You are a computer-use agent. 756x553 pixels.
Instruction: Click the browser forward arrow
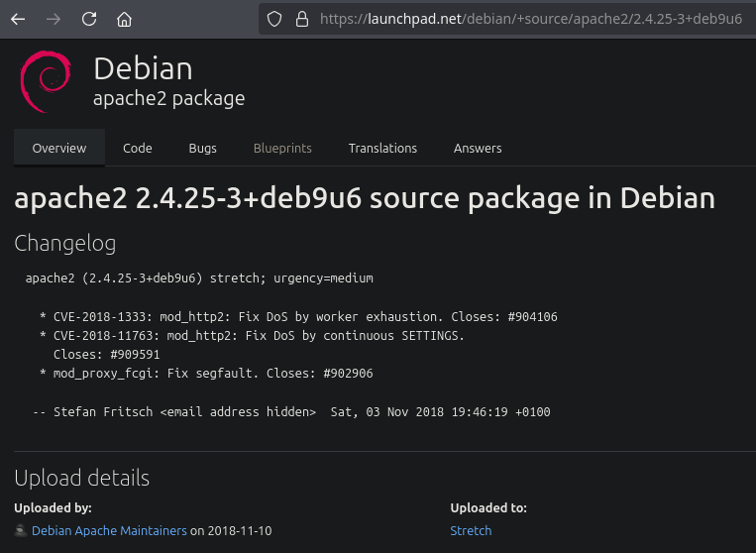point(54,19)
